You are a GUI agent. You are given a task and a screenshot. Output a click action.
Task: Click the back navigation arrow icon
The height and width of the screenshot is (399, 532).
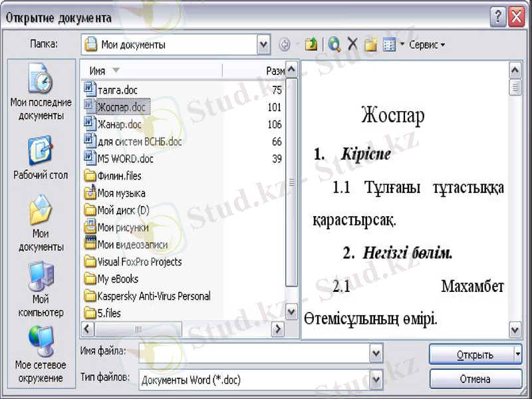[284, 45]
